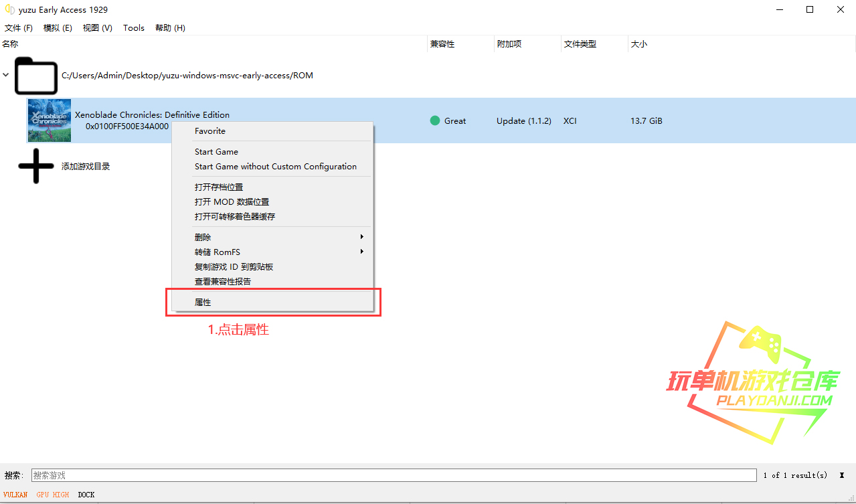This screenshot has height=504, width=856.
Task: Click the 兼容性 column header
Action: click(x=442, y=44)
